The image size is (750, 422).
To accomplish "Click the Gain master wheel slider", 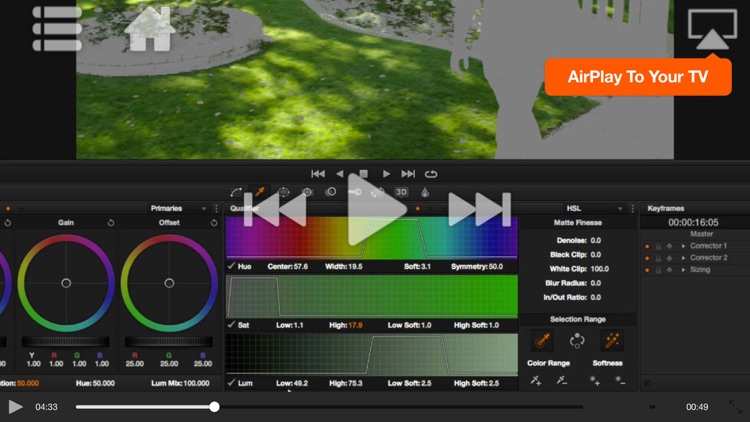I will (x=66, y=342).
